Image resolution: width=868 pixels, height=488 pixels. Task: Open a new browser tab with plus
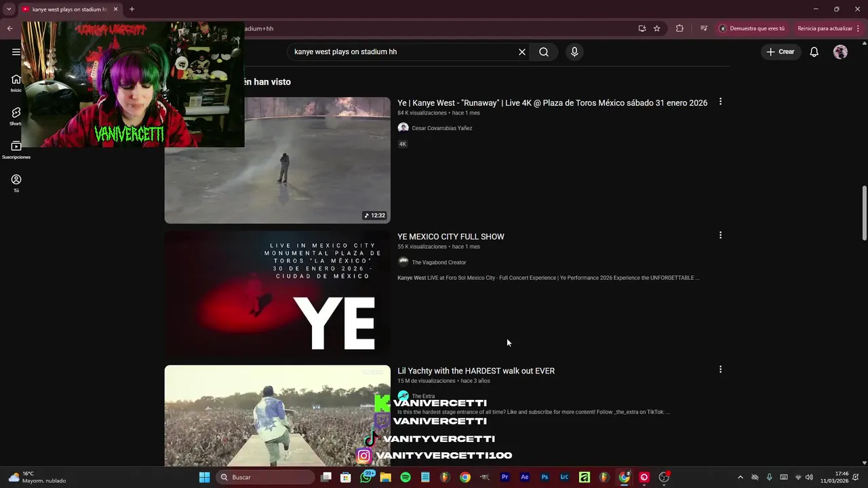click(x=132, y=9)
